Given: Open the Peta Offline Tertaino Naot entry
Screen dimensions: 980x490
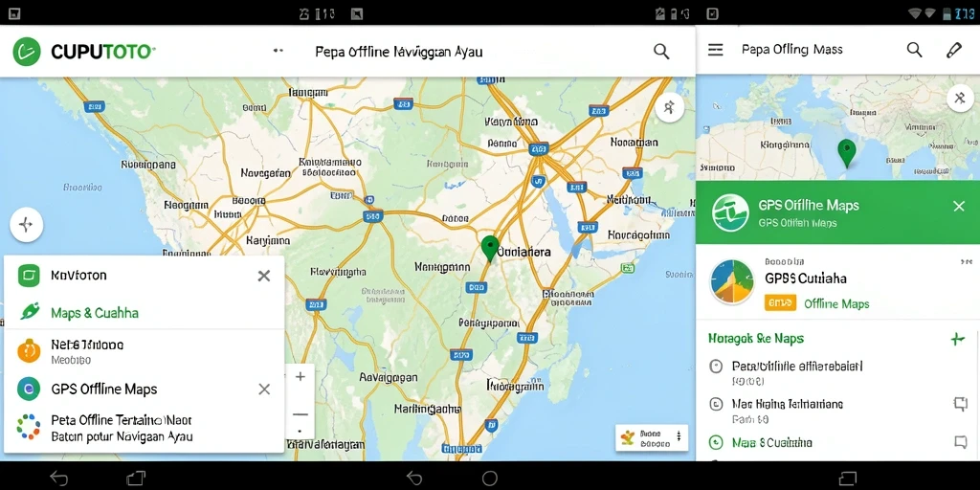Looking at the screenshot, I should tap(122, 428).
